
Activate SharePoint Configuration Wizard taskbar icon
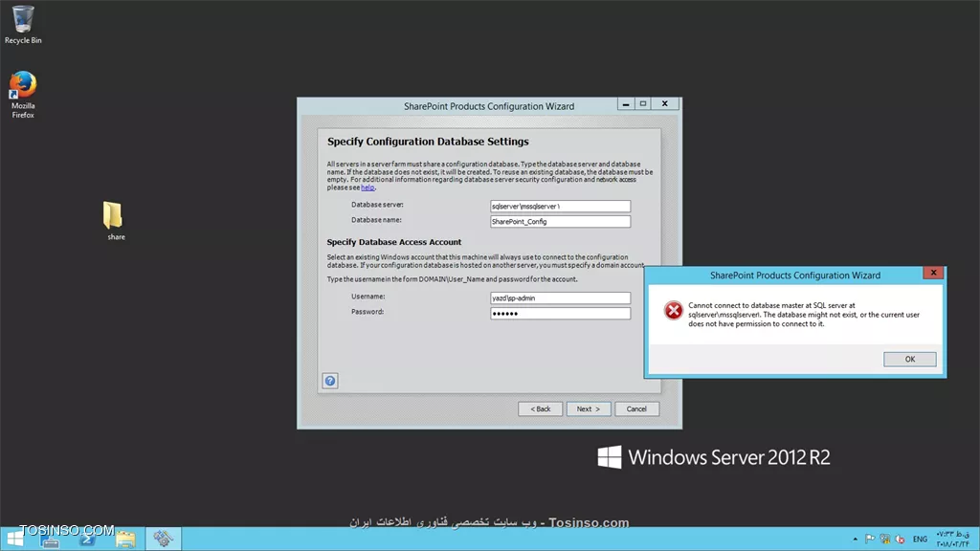pos(163,539)
